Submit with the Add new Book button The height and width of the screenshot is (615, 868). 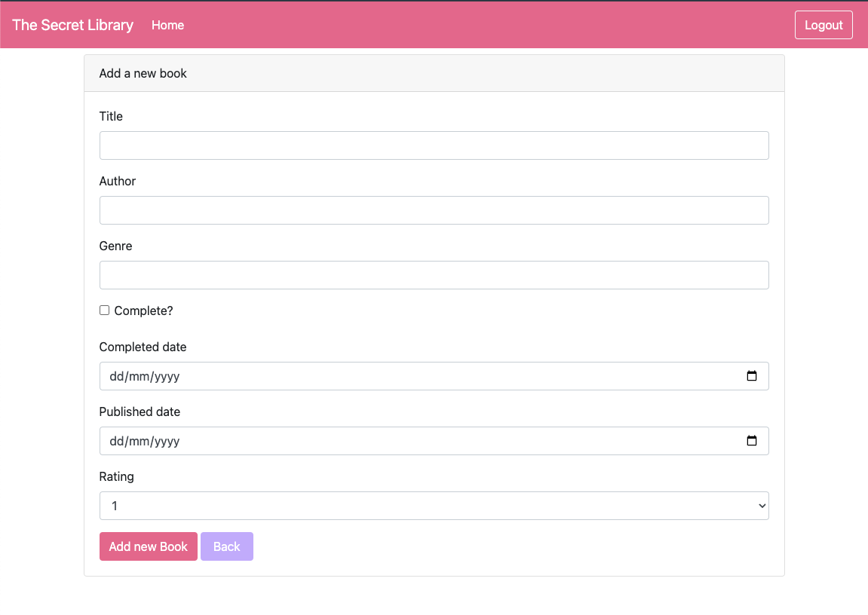(149, 546)
